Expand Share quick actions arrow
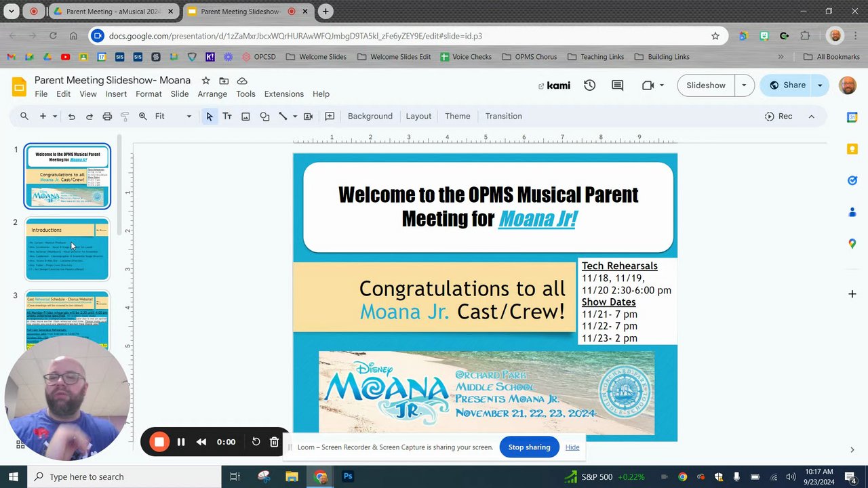This screenshot has height=488, width=868. [820, 85]
